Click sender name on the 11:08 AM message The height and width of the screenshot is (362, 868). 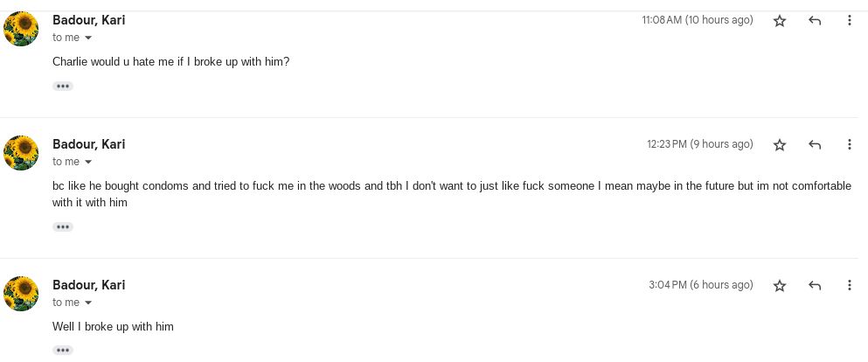point(88,20)
